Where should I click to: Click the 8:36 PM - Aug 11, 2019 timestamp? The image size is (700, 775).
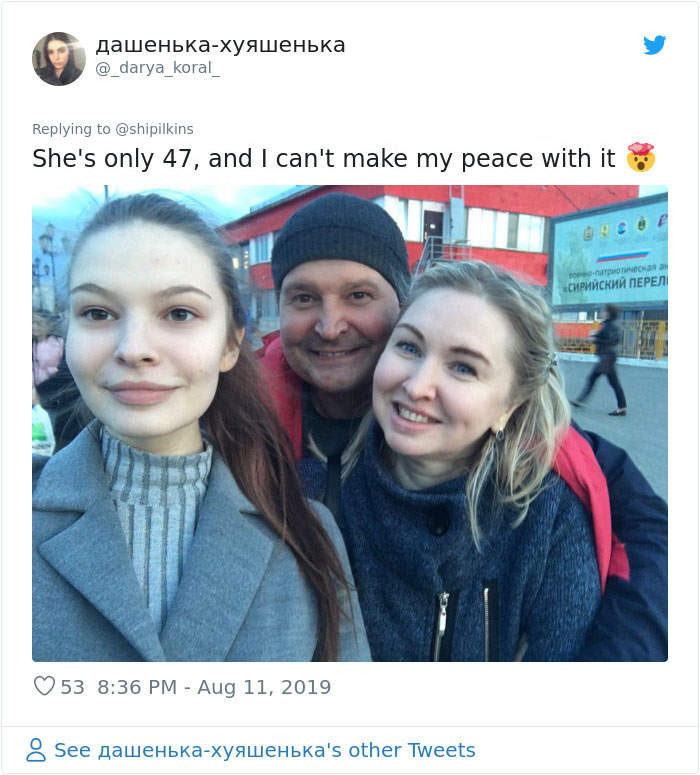click(x=214, y=687)
